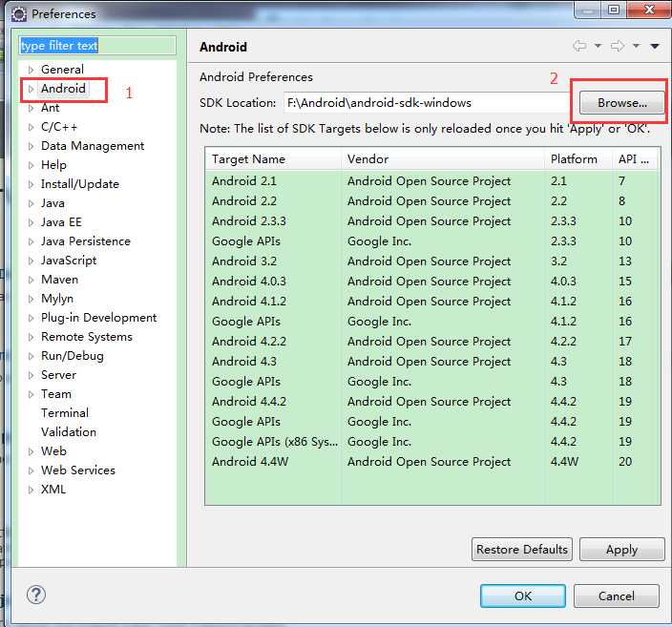Viewport: 672px width, 627px height.
Task: Select Java Persistence category
Action: tap(86, 241)
